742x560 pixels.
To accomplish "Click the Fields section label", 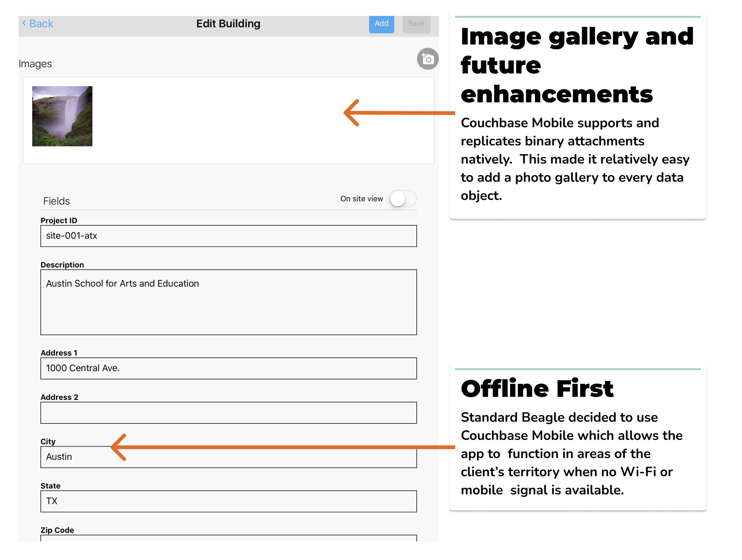I will [56, 201].
